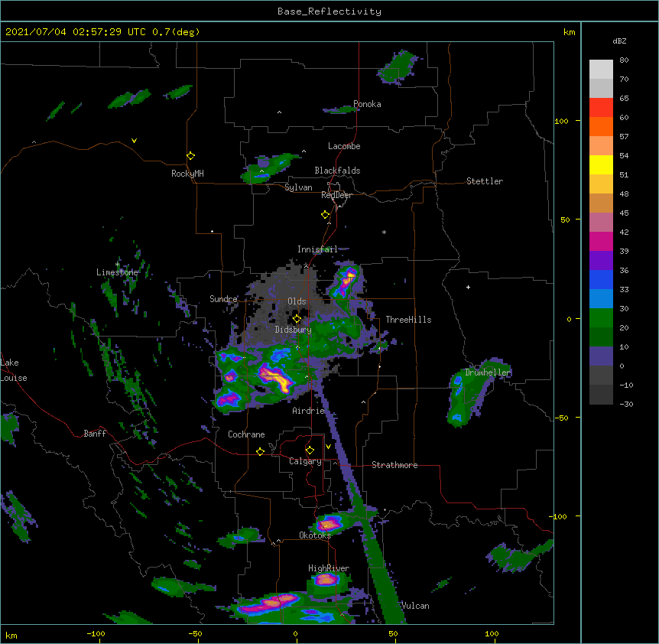Click the Didsbury town label

(x=293, y=330)
